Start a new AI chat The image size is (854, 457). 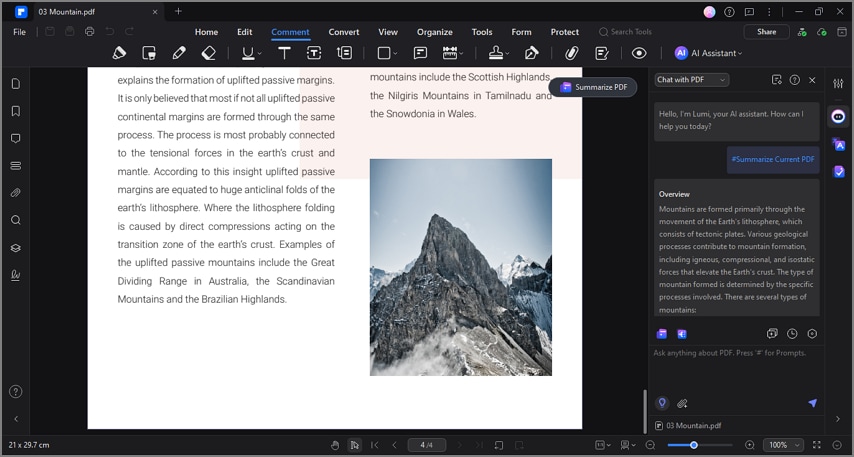tap(772, 334)
